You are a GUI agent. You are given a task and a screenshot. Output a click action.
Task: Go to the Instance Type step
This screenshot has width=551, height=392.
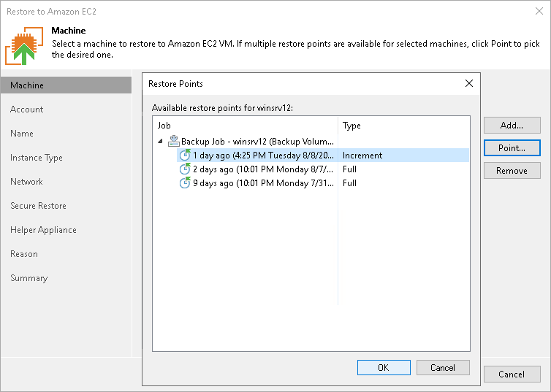click(37, 158)
